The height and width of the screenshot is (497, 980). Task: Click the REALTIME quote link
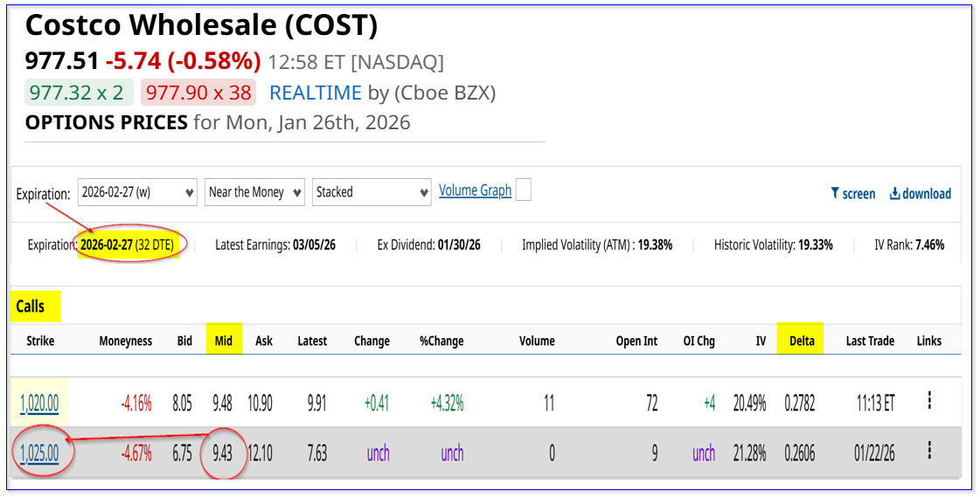pyautogui.click(x=315, y=93)
